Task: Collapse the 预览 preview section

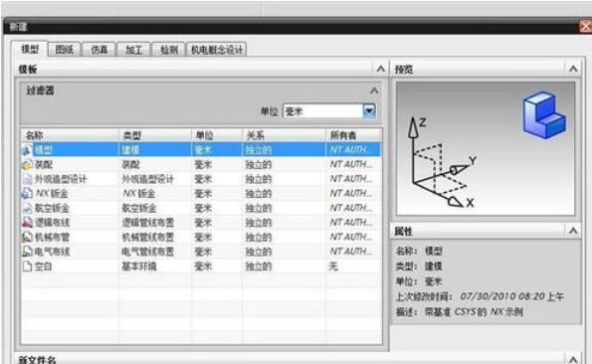Action: (573, 69)
